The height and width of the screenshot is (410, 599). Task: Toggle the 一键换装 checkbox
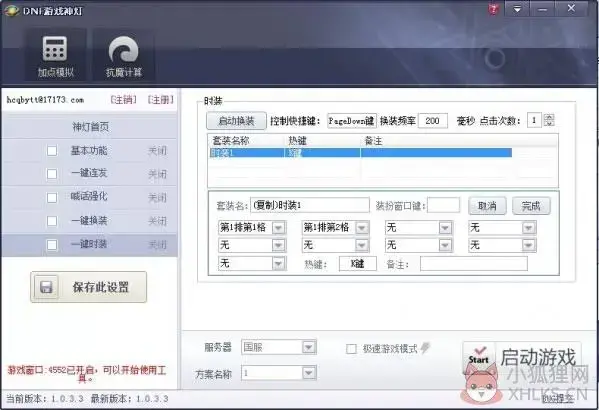click(52, 221)
